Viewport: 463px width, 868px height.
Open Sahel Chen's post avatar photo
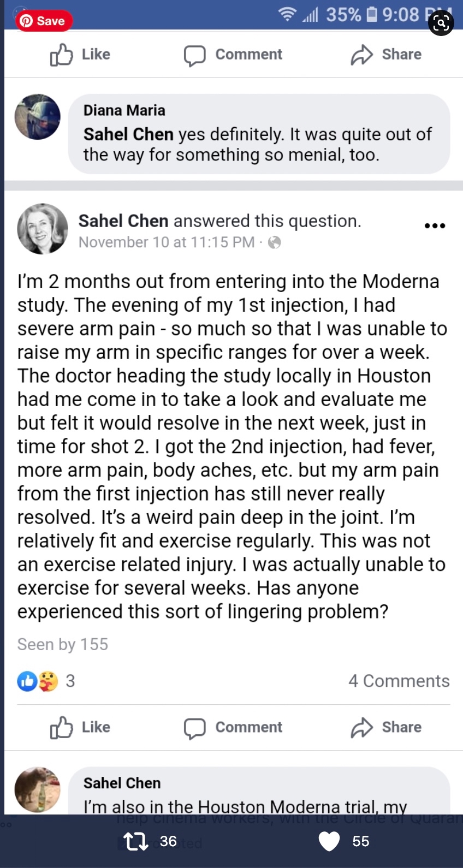coord(43,229)
